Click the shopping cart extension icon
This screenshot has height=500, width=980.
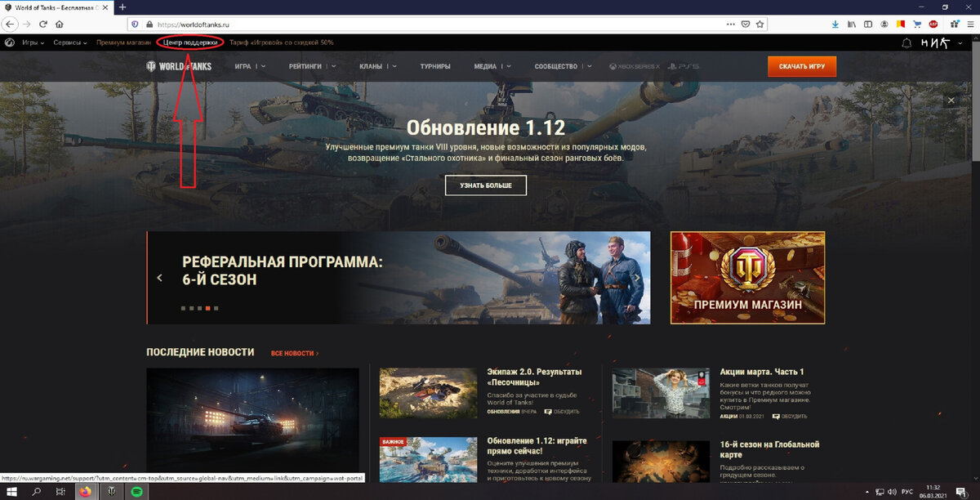click(x=917, y=25)
